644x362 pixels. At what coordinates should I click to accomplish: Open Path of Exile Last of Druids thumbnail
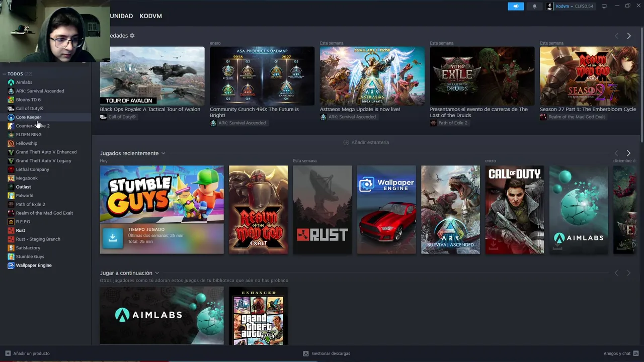[482, 75]
